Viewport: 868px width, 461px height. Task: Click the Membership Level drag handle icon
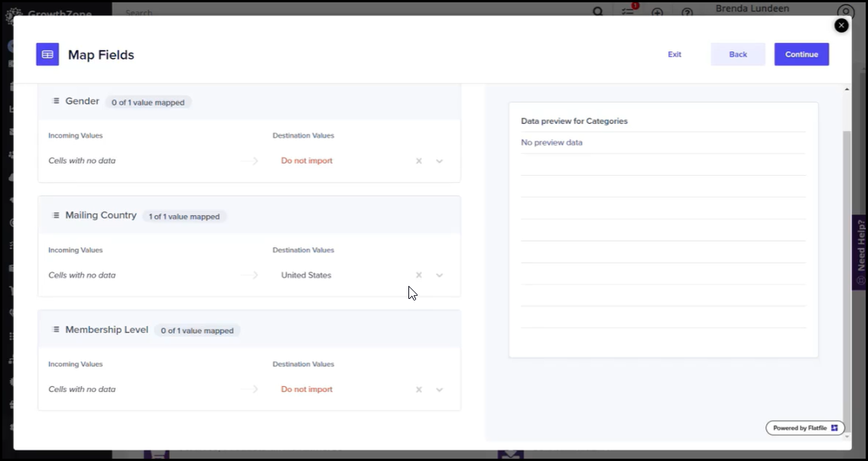(x=56, y=330)
